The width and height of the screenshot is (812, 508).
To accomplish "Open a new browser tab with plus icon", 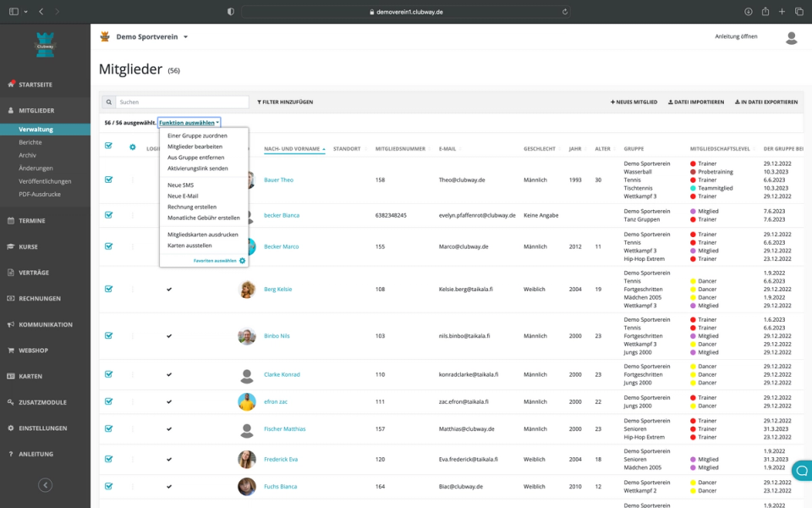I will [782, 11].
